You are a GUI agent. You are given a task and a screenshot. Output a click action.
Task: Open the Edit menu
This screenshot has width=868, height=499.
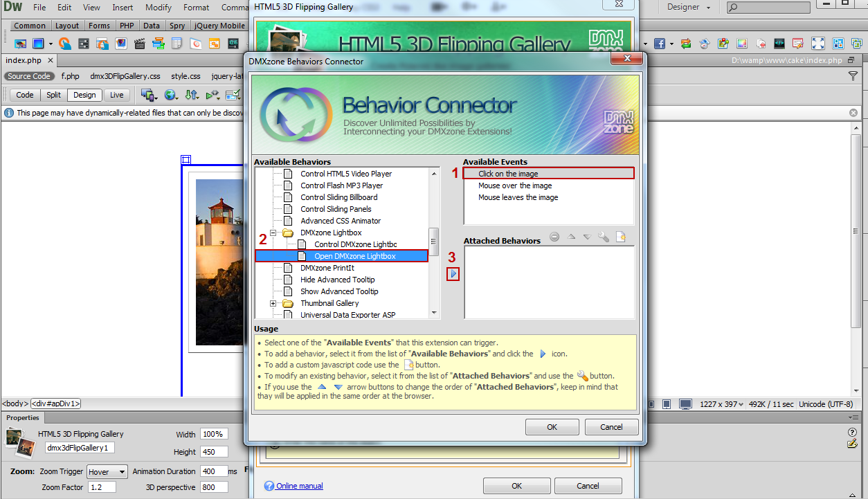(64, 8)
